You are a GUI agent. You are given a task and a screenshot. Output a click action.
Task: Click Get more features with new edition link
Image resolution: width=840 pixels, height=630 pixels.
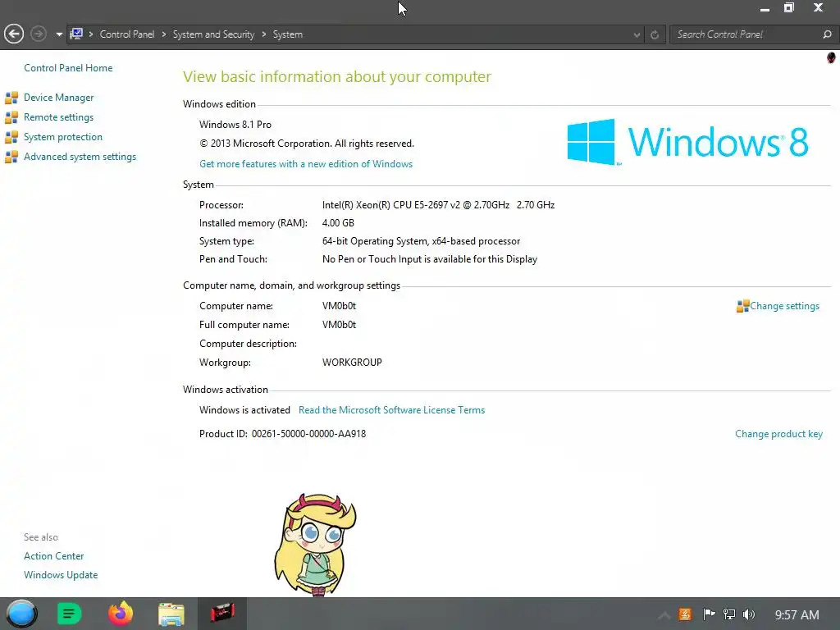(306, 164)
